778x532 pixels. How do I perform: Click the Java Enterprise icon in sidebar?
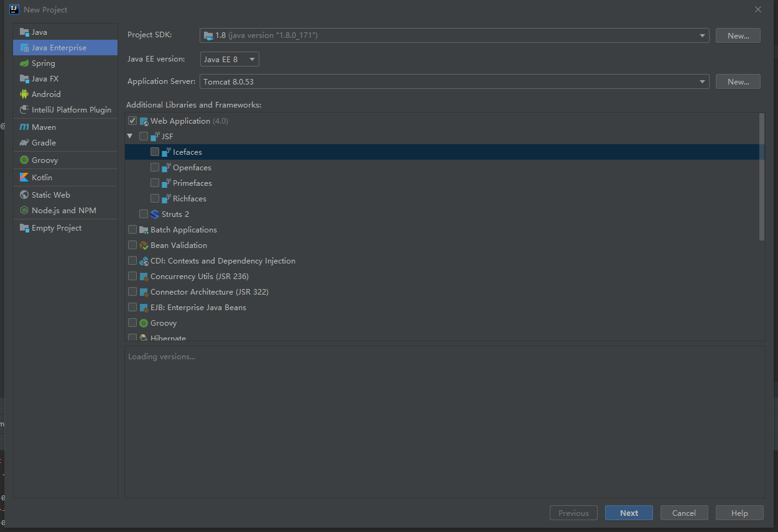24,48
